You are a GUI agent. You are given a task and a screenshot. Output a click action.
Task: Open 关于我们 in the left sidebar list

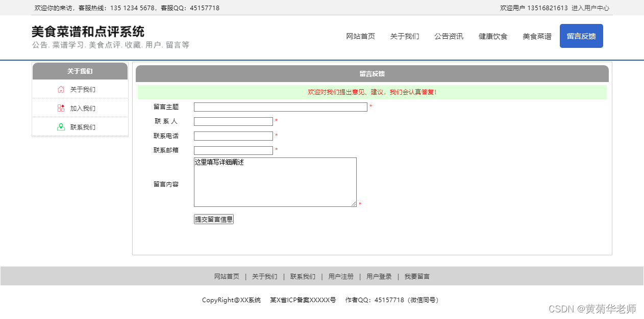pos(83,89)
